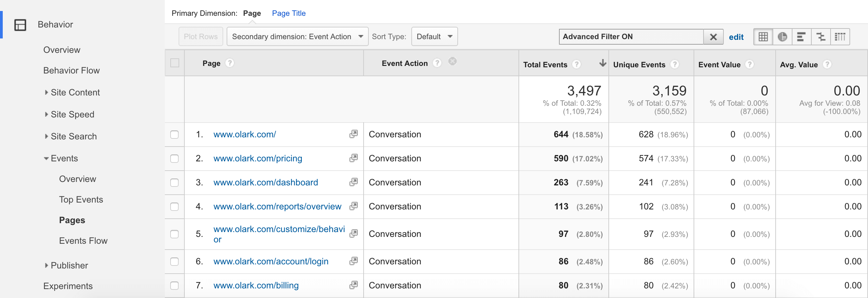Edit the advanced filter
Viewport: 868px width, 298px height.
tap(736, 37)
